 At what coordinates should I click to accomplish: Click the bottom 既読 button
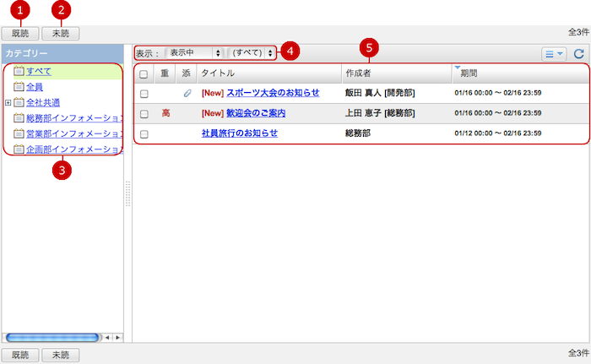click(x=20, y=355)
